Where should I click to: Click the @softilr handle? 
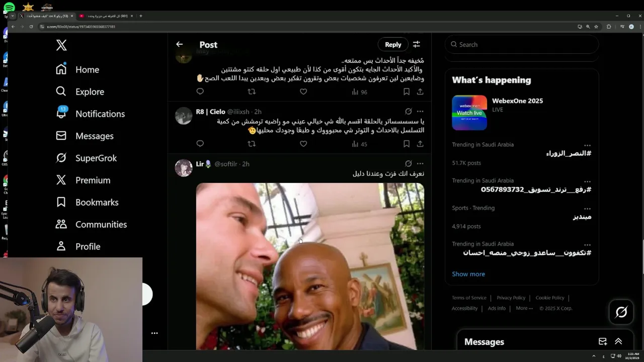pos(226,164)
